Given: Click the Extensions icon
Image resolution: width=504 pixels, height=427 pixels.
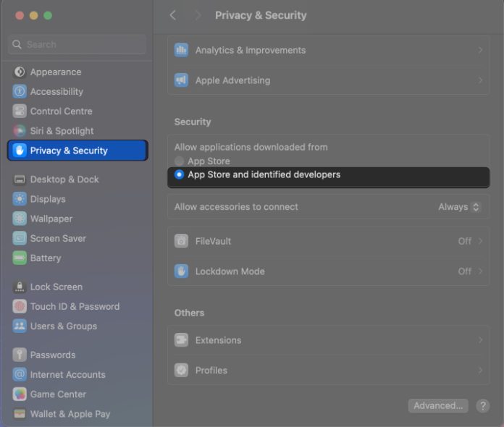Looking at the screenshot, I should pos(181,340).
